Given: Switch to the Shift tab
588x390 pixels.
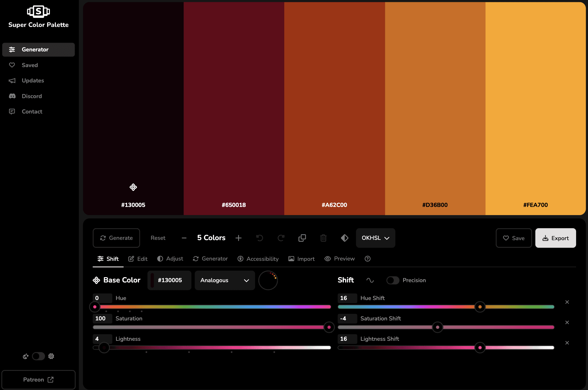Looking at the screenshot, I should (x=108, y=259).
